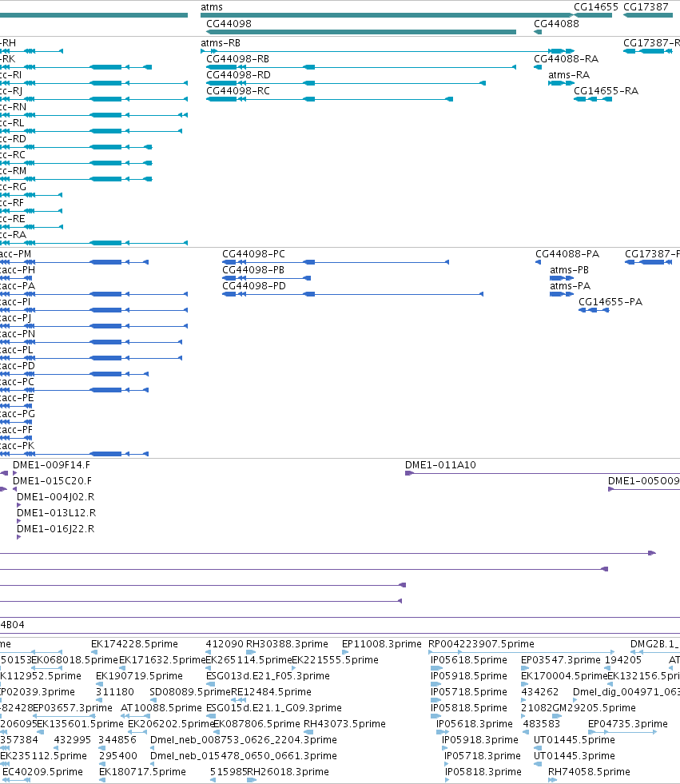Image resolution: width=680 pixels, height=784 pixels.
Task: Click the EP11008.3prime EST label
Action: tap(382, 644)
